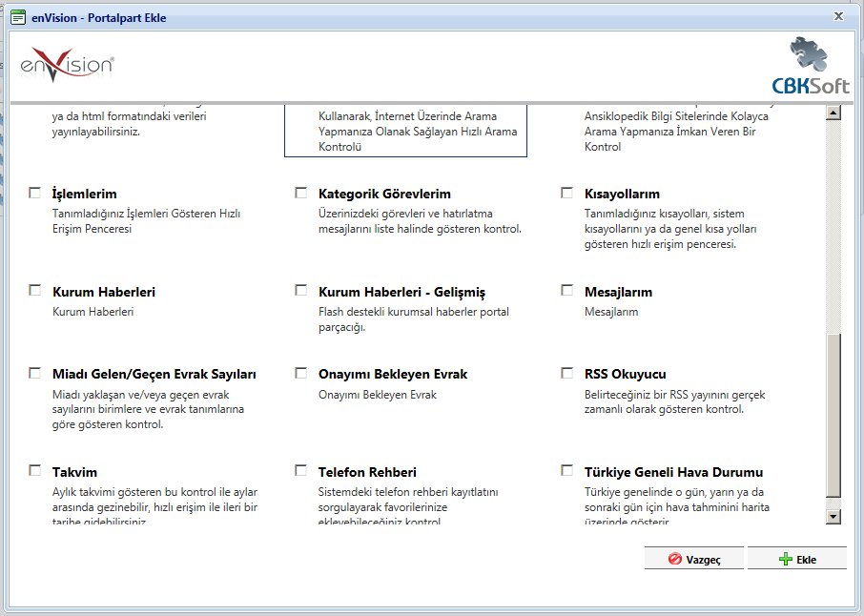Click the enVision logo
This screenshot has width=864, height=616.
click(67, 65)
